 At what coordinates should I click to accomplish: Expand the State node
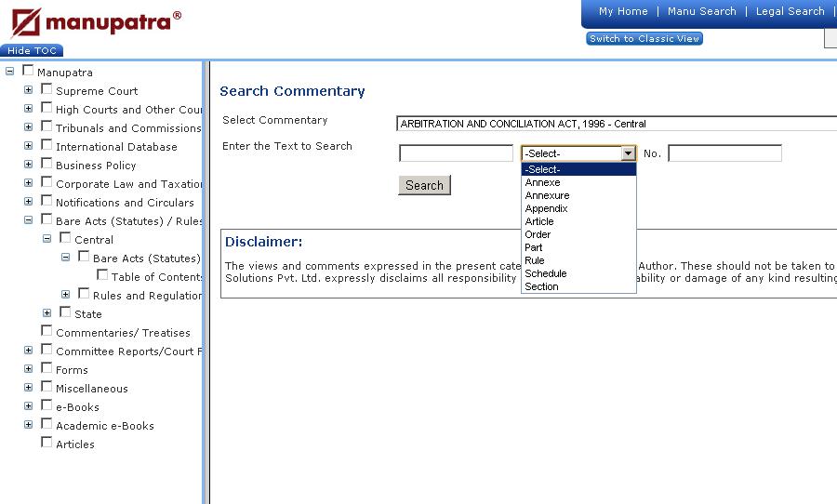coord(47,312)
